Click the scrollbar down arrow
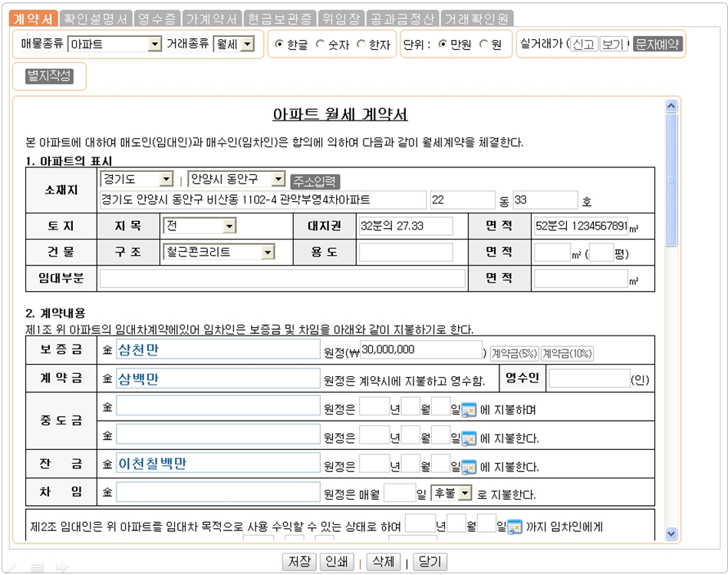The width and height of the screenshot is (728, 575). pos(672,533)
